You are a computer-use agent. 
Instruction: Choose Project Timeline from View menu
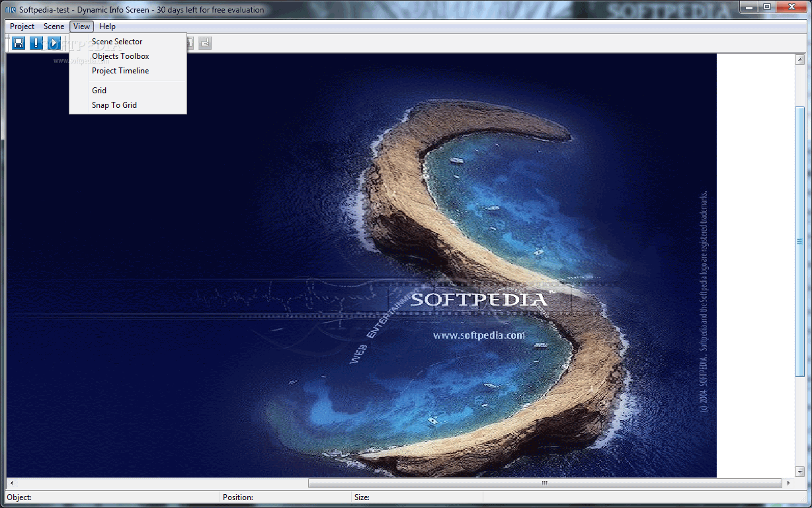[128, 71]
